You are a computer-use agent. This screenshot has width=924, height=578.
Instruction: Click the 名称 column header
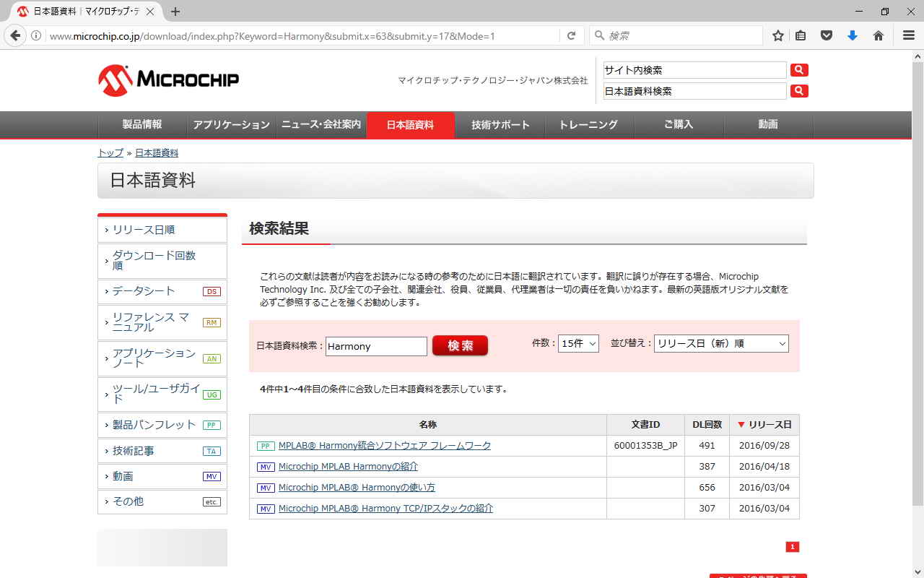pyautogui.click(x=428, y=425)
